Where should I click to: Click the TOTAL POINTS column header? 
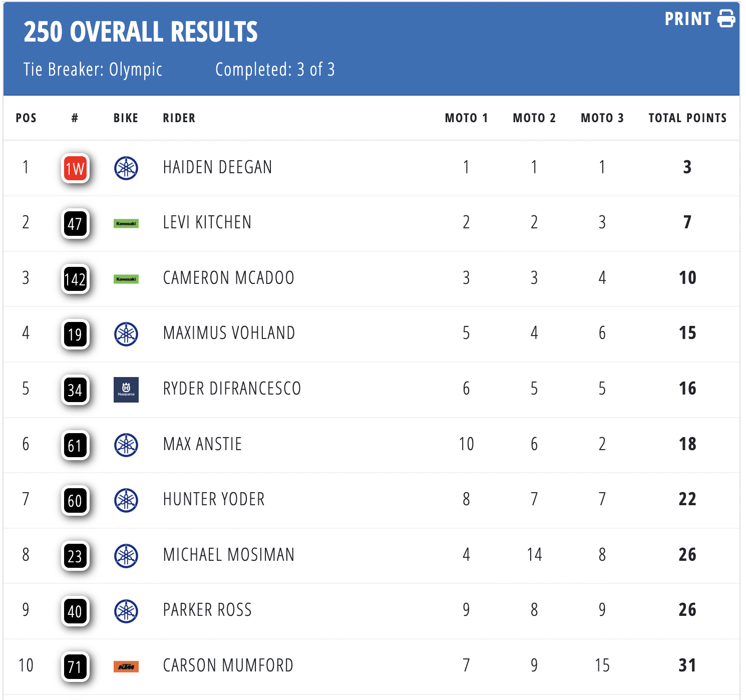tap(687, 118)
